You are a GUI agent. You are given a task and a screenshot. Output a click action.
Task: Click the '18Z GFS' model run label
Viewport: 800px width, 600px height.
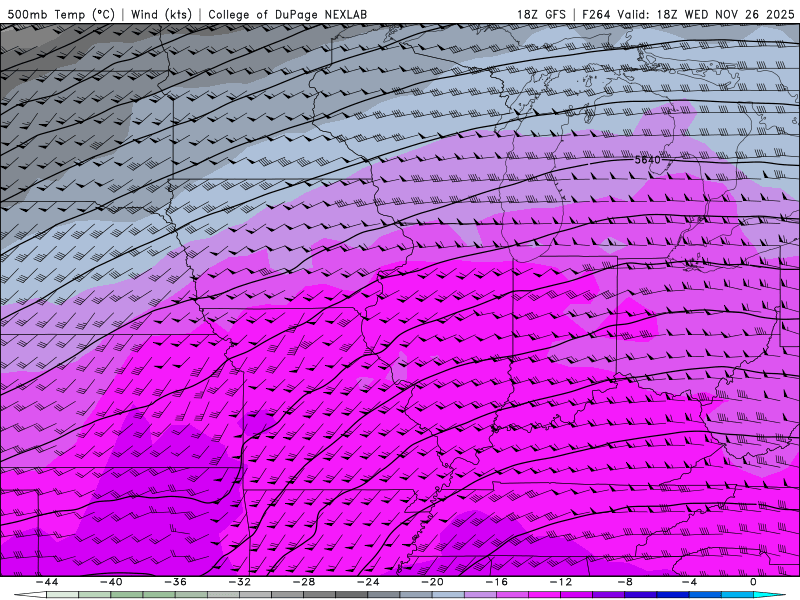pyautogui.click(x=541, y=15)
